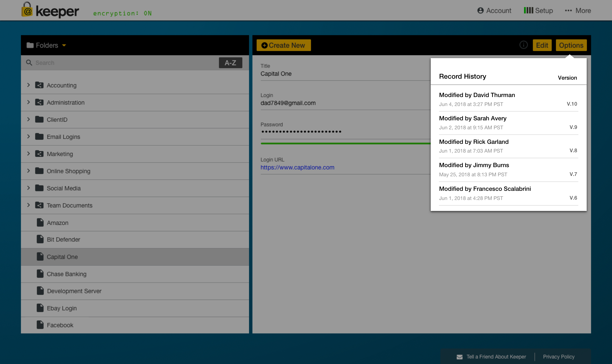Expand the Social Media folder chevron

(x=28, y=188)
